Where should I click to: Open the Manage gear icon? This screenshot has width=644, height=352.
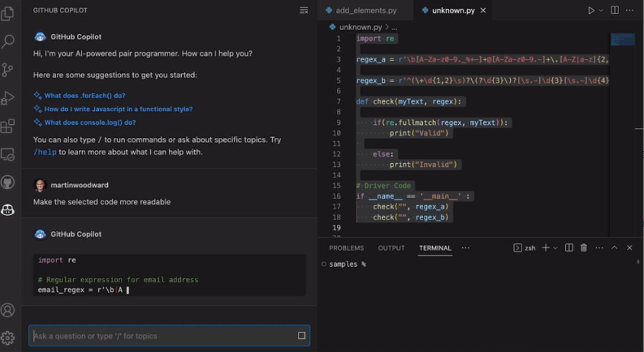(8, 338)
